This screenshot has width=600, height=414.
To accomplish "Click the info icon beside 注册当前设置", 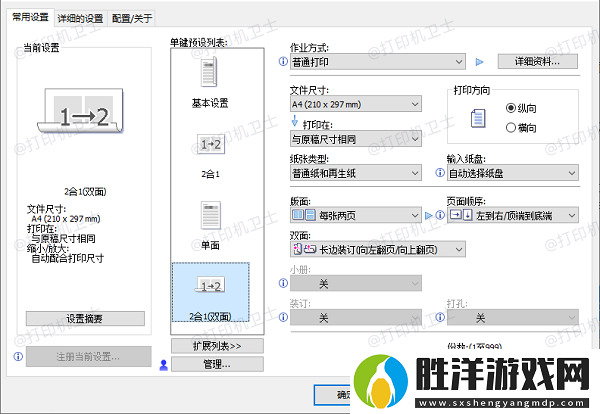I will pyautogui.click(x=18, y=357).
